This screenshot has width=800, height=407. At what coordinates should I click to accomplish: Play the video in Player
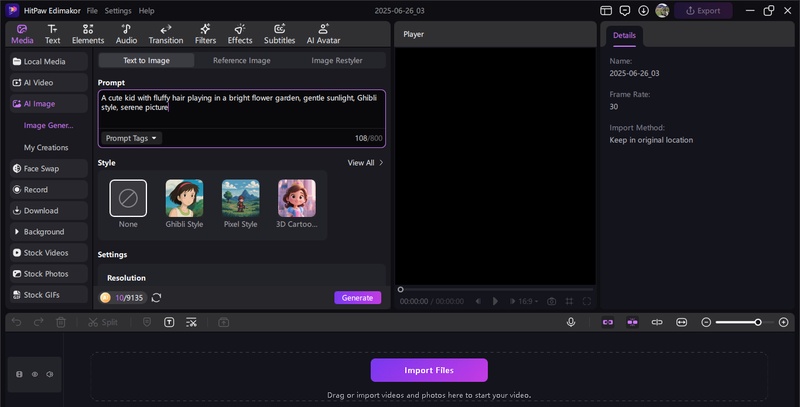(495, 301)
